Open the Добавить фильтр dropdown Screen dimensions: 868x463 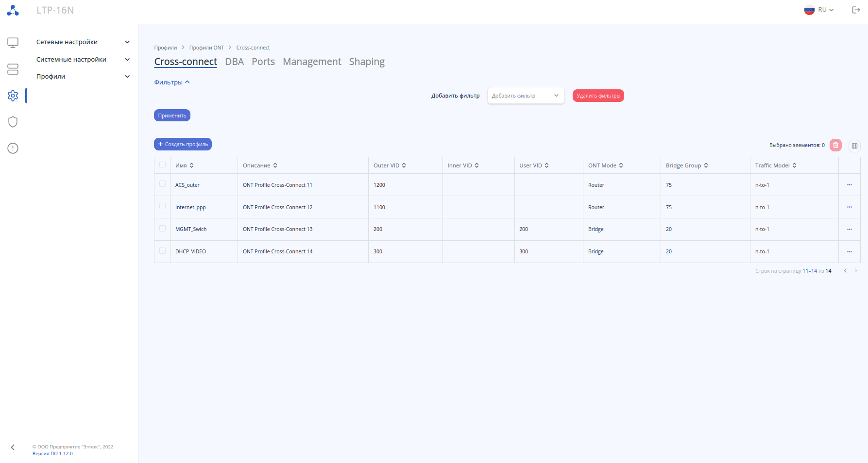(526, 96)
